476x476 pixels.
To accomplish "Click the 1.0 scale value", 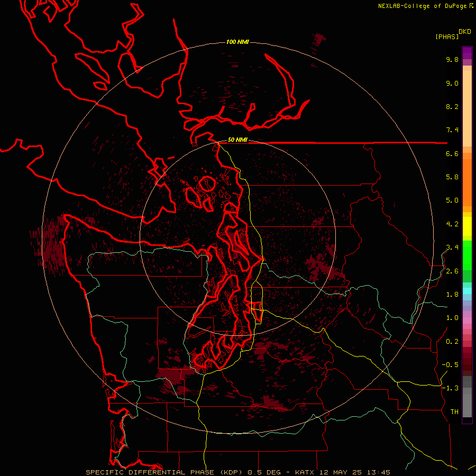I will (452, 318).
